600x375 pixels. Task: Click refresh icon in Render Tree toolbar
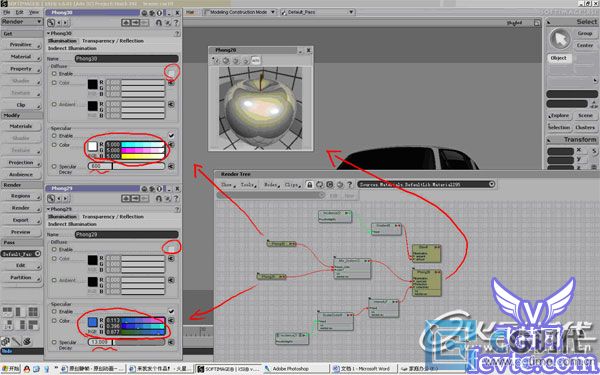[x=320, y=185]
